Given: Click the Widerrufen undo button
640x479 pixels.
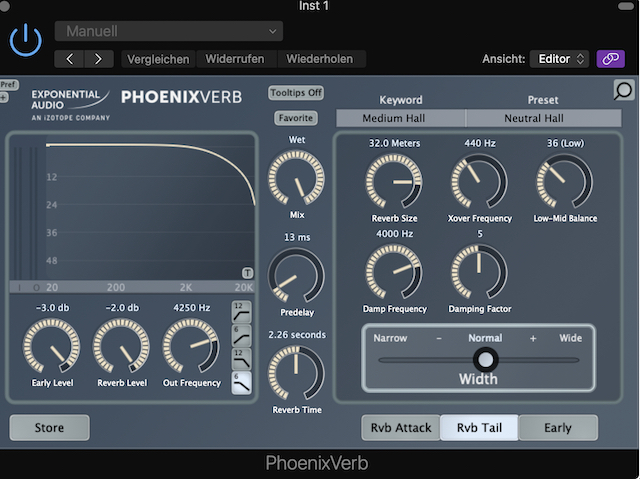Looking at the screenshot, I should click(235, 59).
